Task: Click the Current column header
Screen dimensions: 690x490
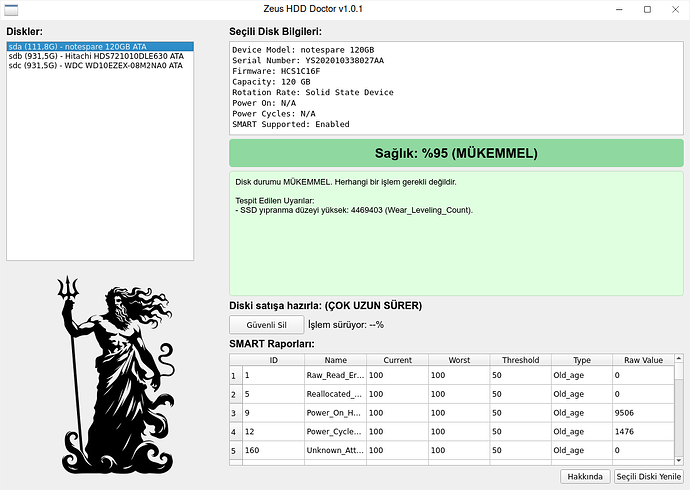Action: (397, 360)
